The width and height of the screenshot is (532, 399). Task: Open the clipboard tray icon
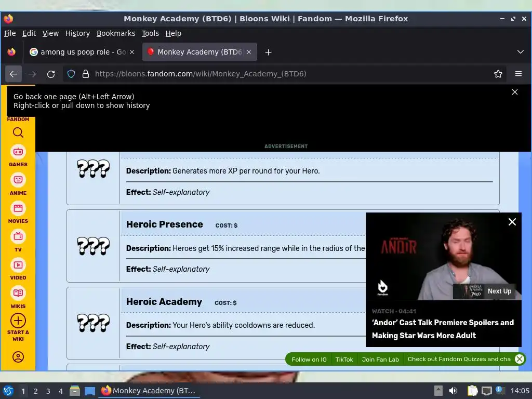[472, 391]
